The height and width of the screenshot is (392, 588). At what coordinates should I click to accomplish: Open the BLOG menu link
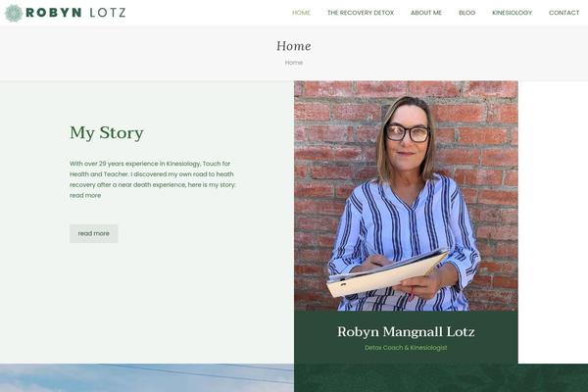pyautogui.click(x=466, y=13)
